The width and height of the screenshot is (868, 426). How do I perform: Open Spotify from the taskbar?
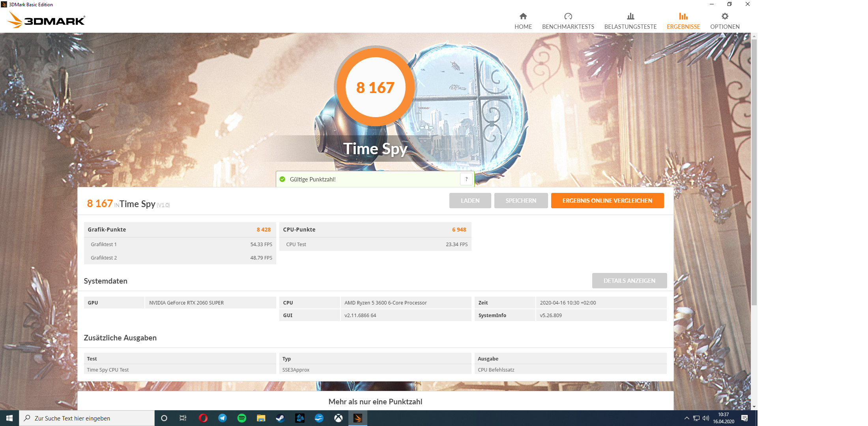(x=242, y=418)
